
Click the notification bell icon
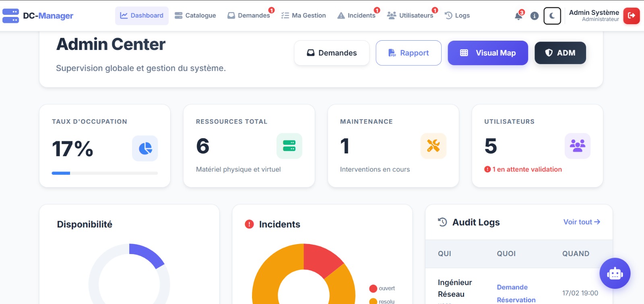[x=518, y=16]
